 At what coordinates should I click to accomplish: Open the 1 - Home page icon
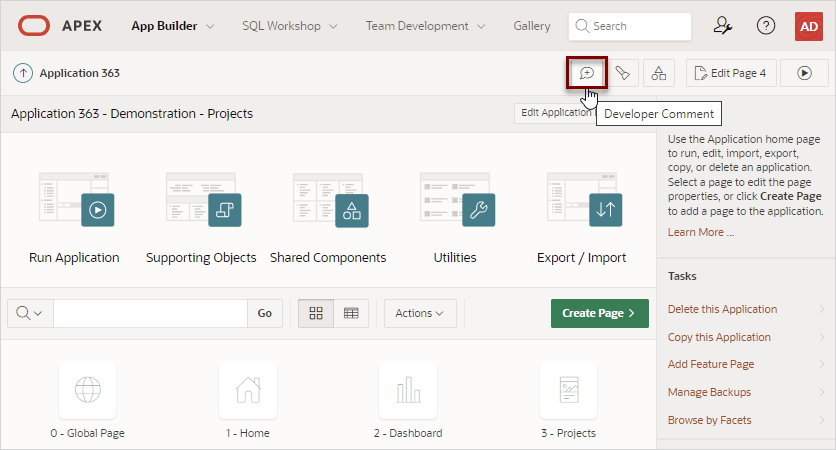248,390
